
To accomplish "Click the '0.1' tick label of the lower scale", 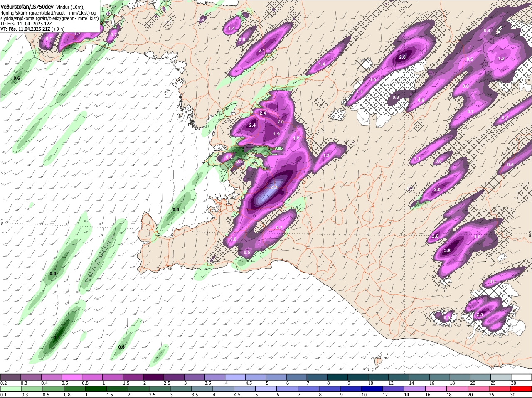I will pos(3,394).
